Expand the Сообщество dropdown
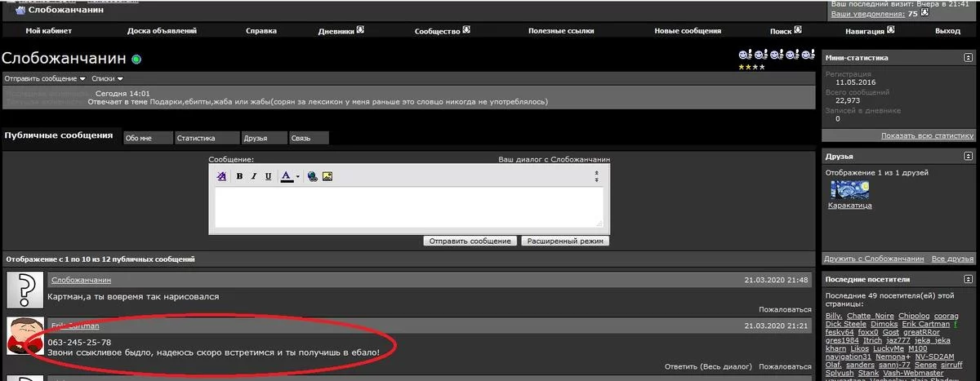 click(x=443, y=31)
